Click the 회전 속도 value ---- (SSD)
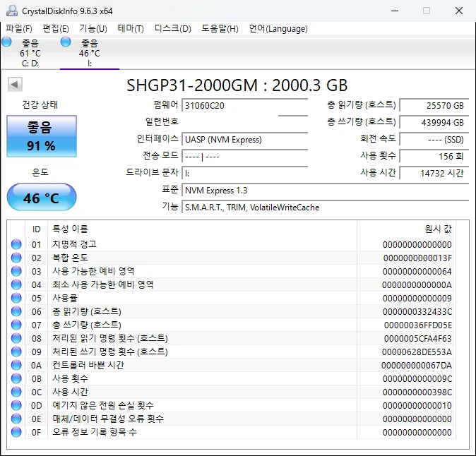This screenshot has height=456, width=476. (x=434, y=140)
